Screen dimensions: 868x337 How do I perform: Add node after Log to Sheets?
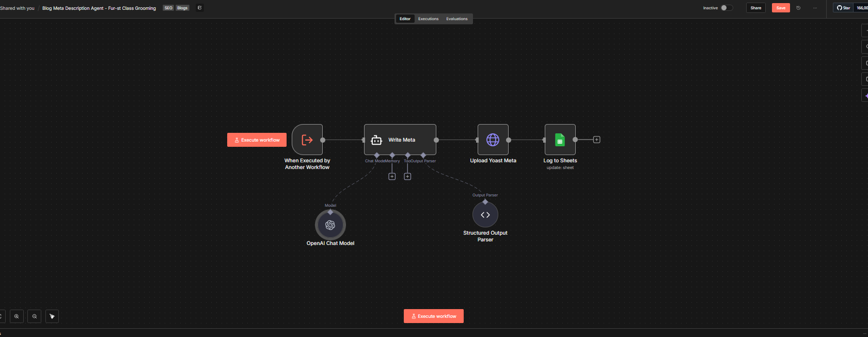coord(596,140)
